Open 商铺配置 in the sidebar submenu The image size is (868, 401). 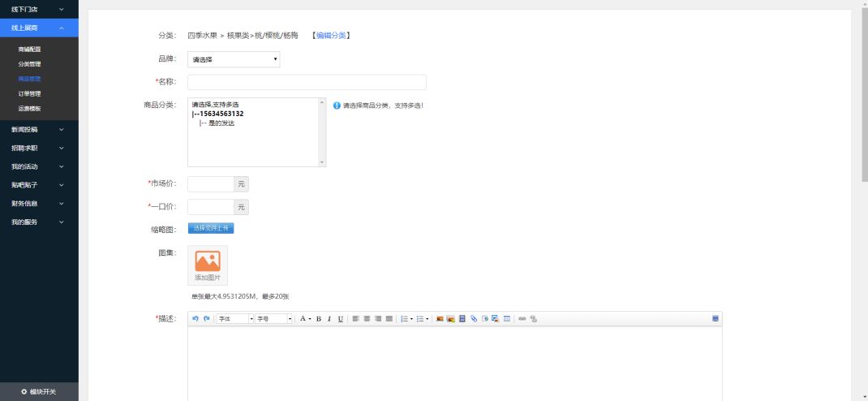pos(29,49)
